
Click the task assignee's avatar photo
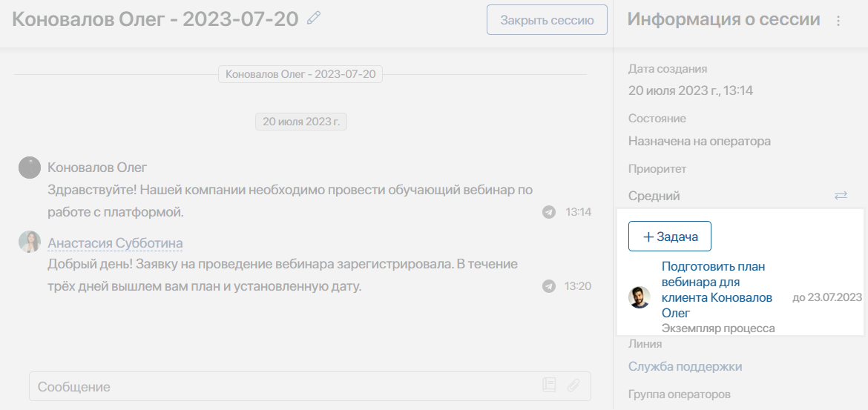[x=640, y=297]
